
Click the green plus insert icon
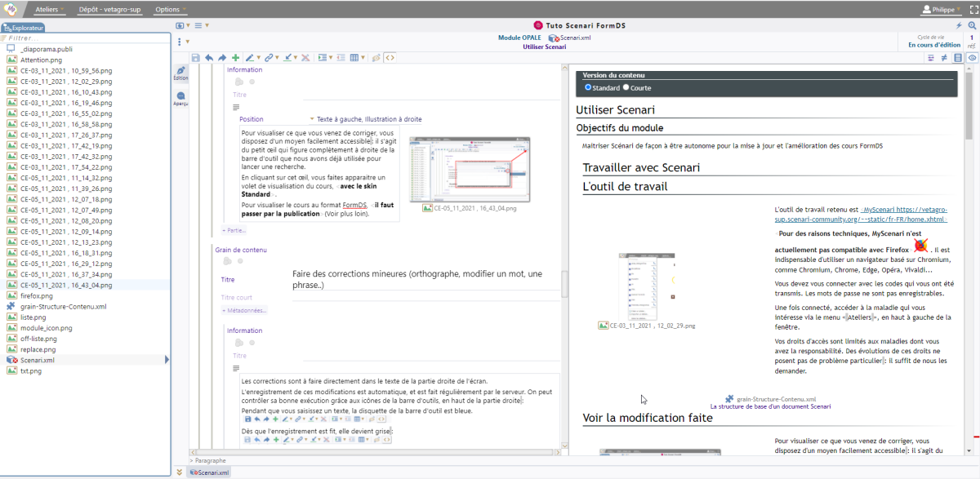pyautogui.click(x=235, y=58)
